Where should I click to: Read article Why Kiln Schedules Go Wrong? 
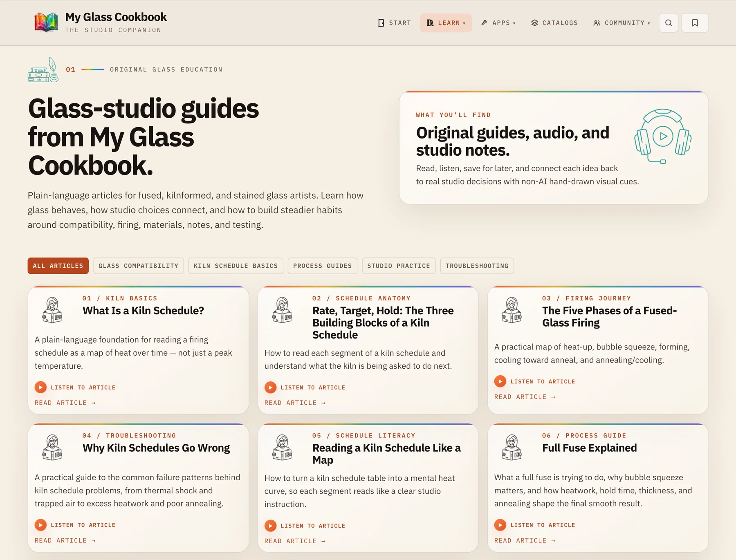click(65, 540)
